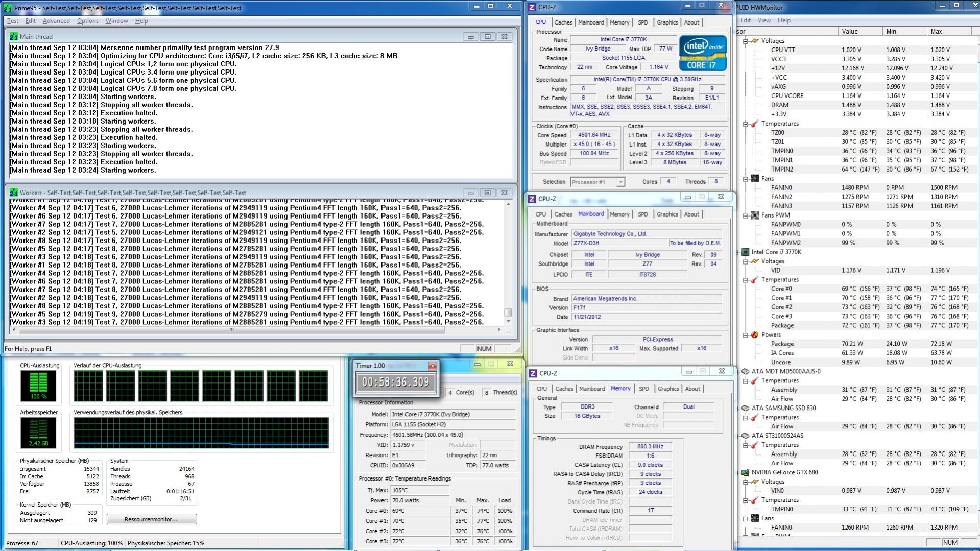Click the Workers window vertical scrollbar thumb
980x551 pixels.
pyautogui.click(x=508, y=312)
